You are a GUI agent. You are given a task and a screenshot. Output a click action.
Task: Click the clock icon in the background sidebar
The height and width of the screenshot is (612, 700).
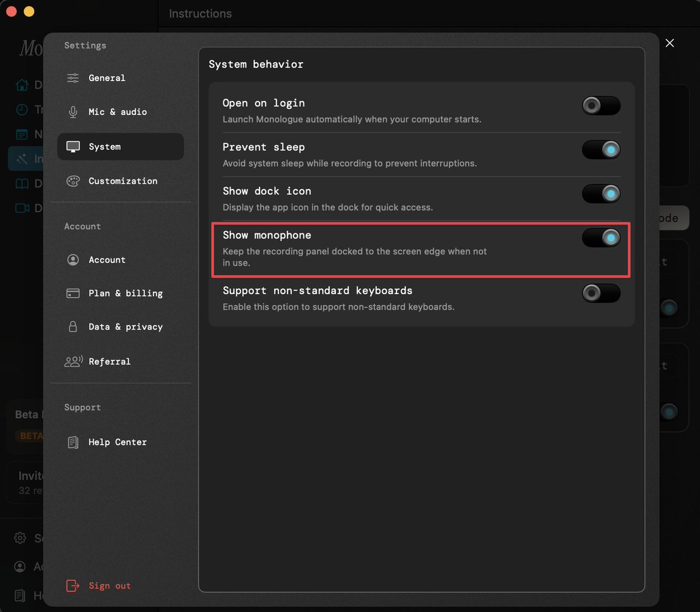coord(22,109)
